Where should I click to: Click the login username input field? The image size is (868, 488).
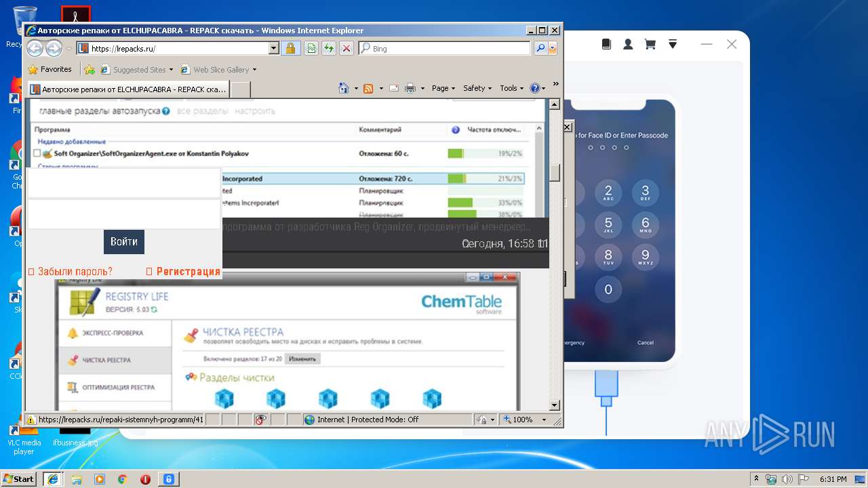(124, 183)
